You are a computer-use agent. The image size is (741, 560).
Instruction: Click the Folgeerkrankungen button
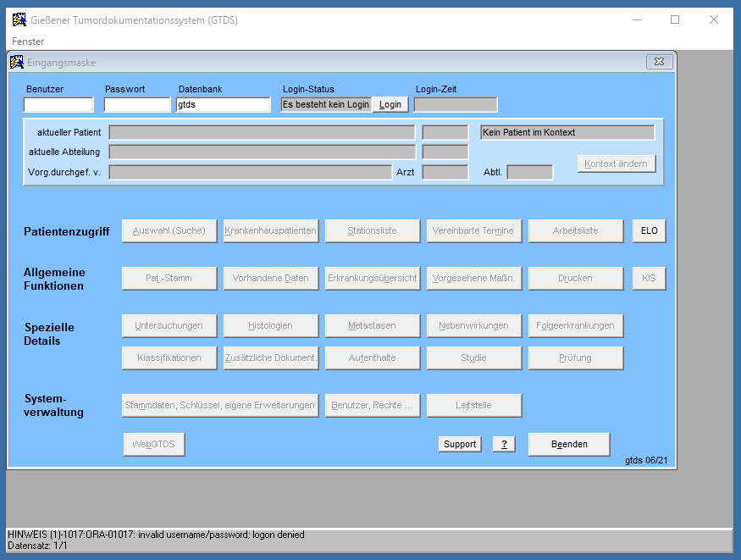[x=576, y=325]
